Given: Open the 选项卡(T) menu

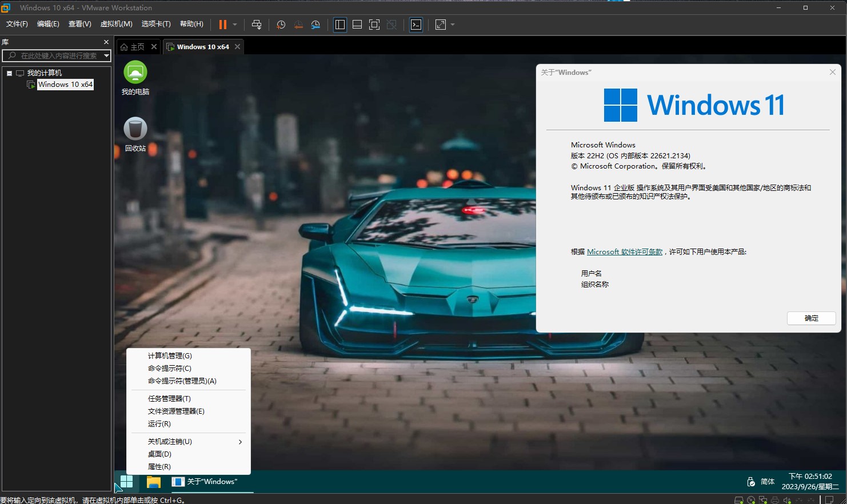Looking at the screenshot, I should 156,24.
